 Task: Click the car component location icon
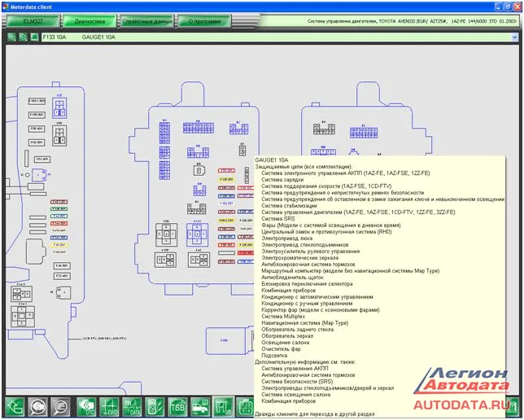[x=200, y=407]
